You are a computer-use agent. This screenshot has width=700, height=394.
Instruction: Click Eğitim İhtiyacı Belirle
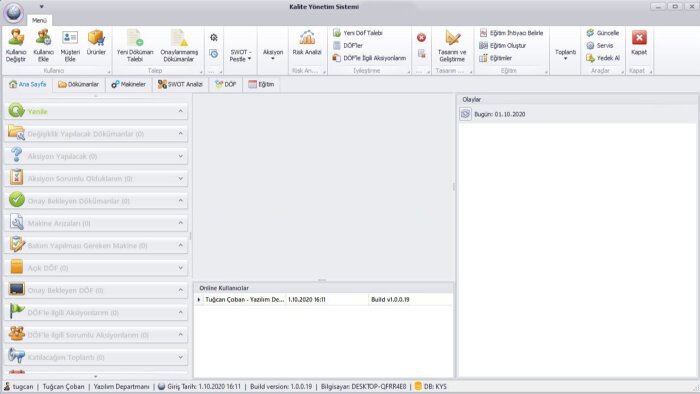coord(511,33)
